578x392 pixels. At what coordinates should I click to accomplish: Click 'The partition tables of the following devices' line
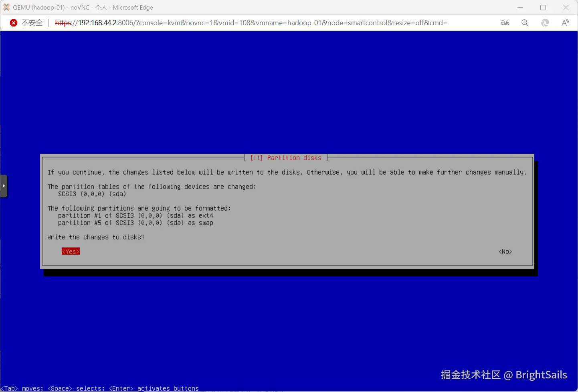[152, 187]
